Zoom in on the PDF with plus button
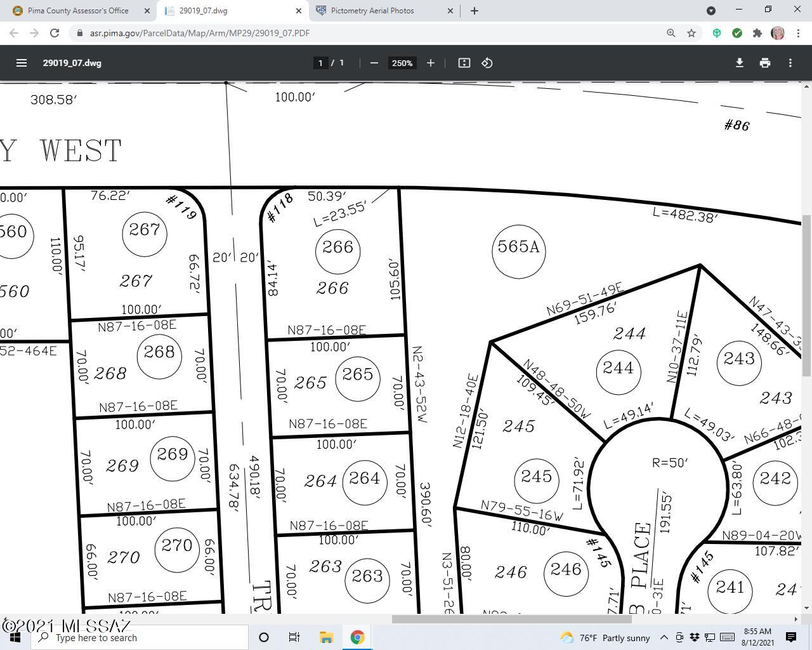The image size is (812, 650). (x=431, y=63)
